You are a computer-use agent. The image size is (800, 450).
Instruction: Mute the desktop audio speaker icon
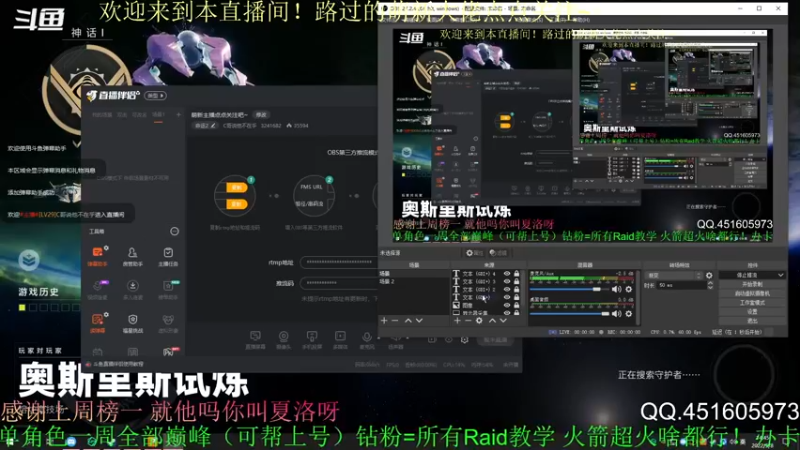click(x=617, y=314)
